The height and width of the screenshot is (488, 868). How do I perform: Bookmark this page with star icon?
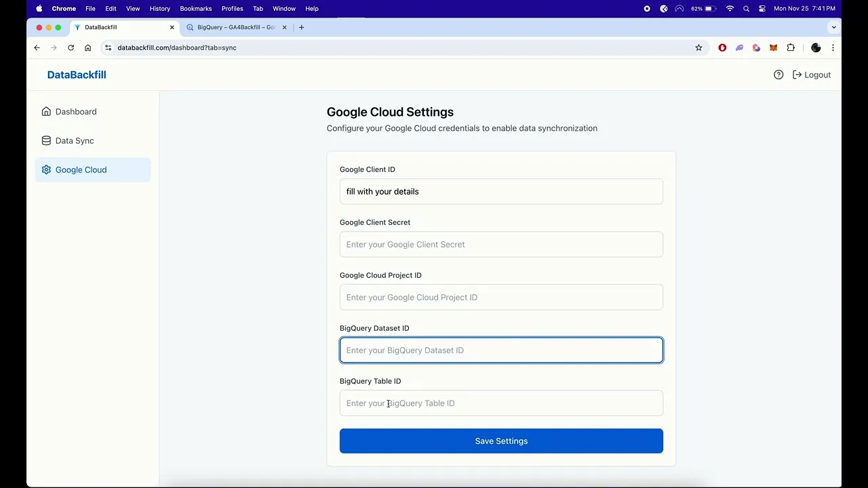[x=698, y=47]
